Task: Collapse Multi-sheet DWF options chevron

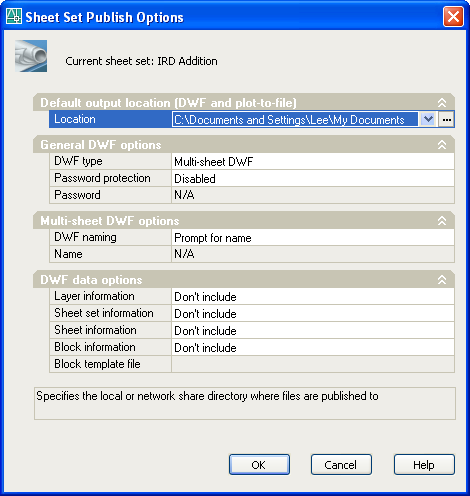Action: [x=442, y=221]
